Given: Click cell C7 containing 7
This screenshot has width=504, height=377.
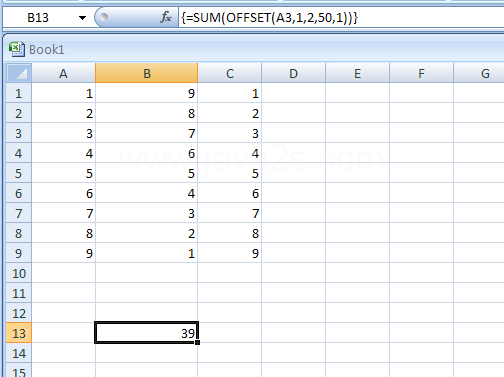Looking at the screenshot, I should pyautogui.click(x=230, y=213).
